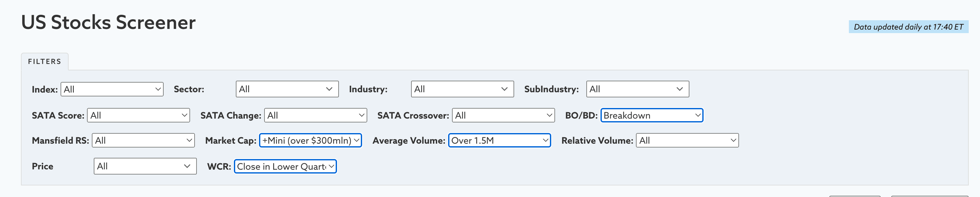Viewport: 980px width, 197px height.
Task: Expand the Relative Volume dropdown
Action: pos(687,140)
